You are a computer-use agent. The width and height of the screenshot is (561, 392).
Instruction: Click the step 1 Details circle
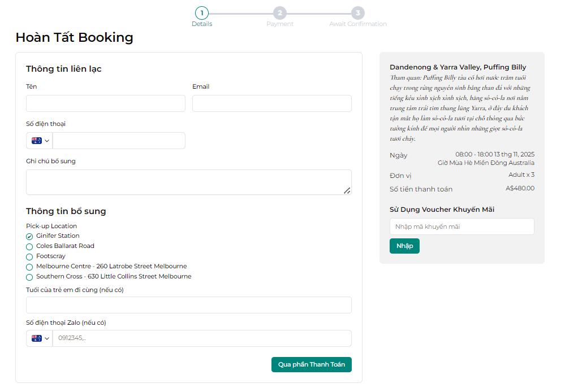point(202,13)
